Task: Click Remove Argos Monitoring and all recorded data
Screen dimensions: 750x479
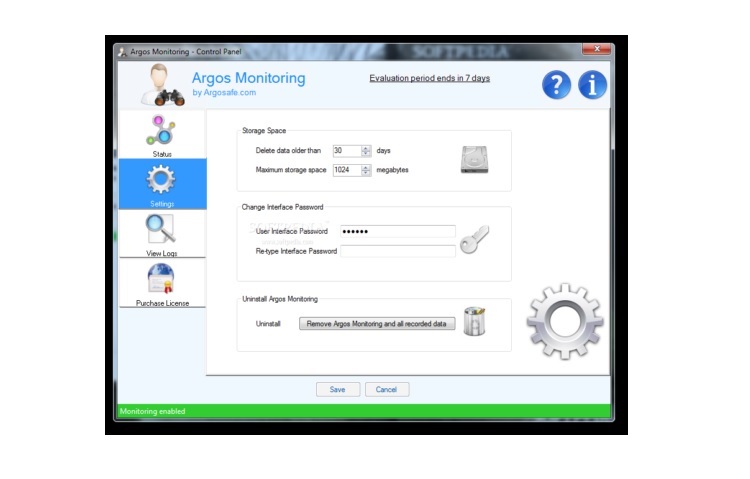Action: [377, 324]
